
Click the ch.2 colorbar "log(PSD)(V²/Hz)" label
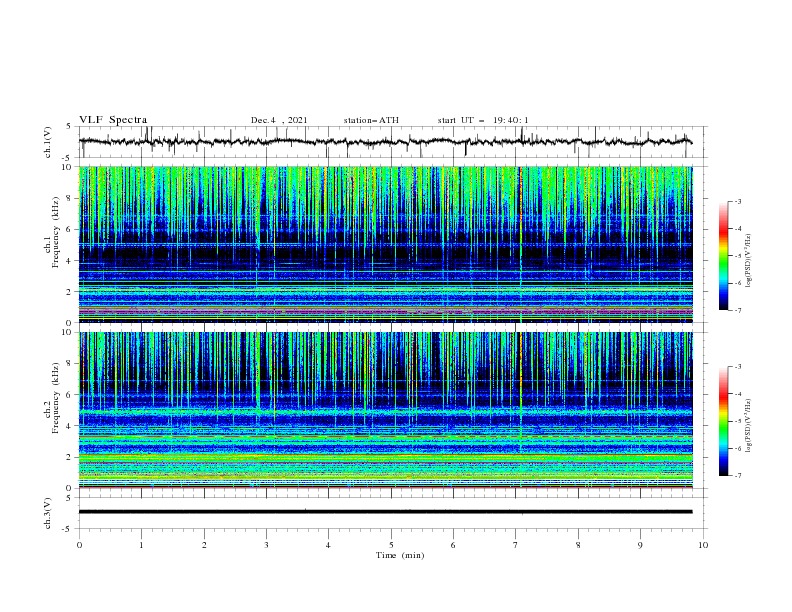749,426
